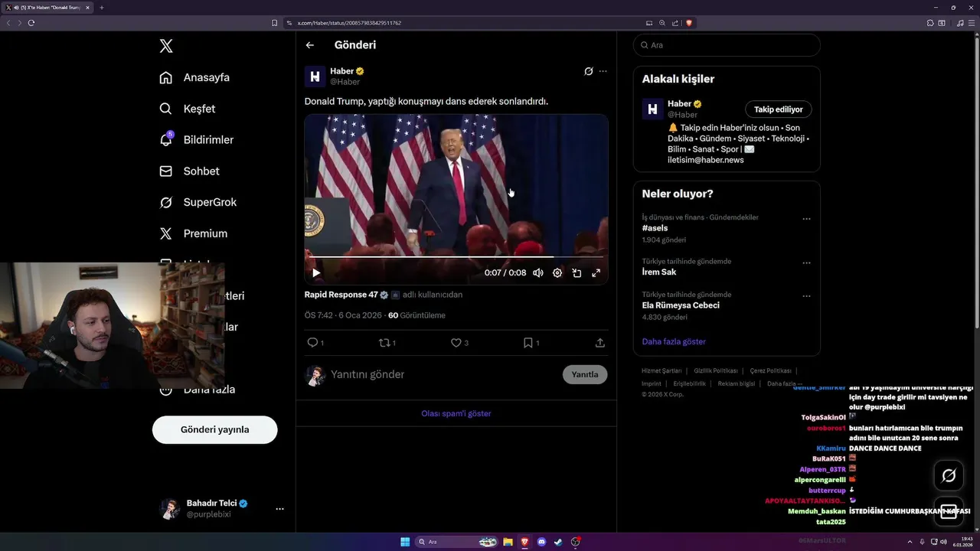This screenshot has height=551, width=980.
Task: Open the post's more options menu
Action: (603, 71)
